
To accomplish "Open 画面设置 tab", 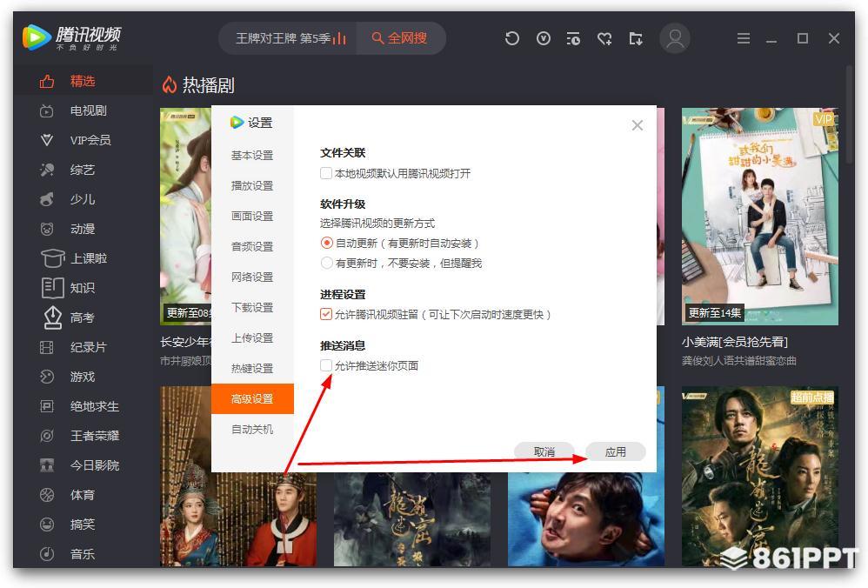I will [252, 216].
